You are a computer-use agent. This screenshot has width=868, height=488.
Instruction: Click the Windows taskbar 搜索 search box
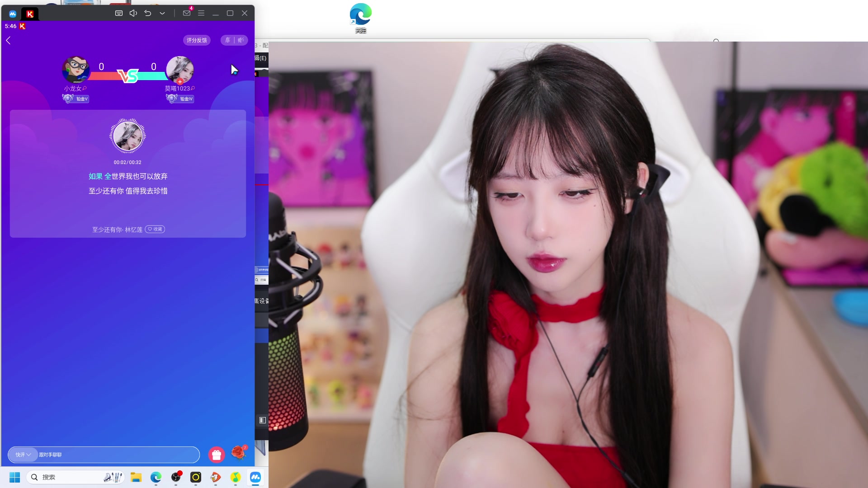(x=75, y=477)
